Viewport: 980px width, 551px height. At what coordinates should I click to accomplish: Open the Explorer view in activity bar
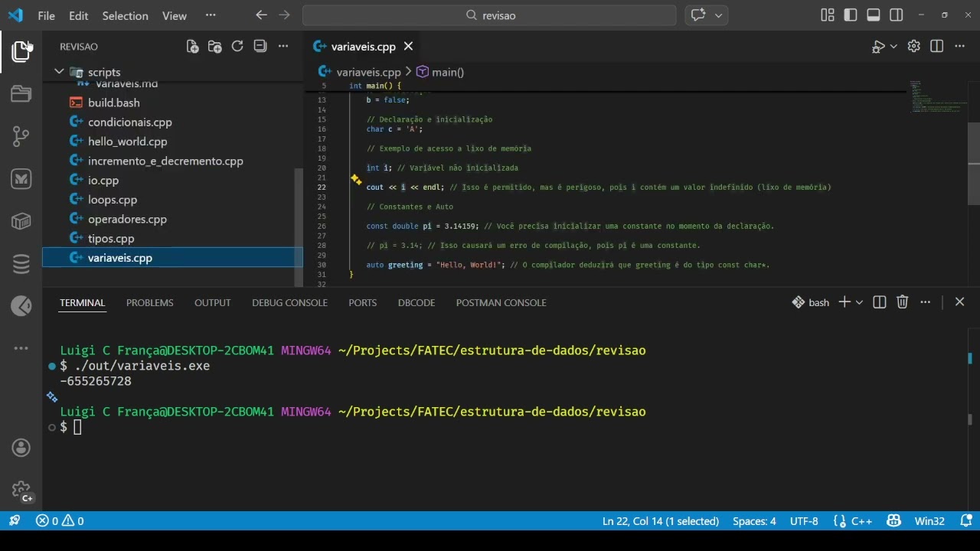point(21,51)
